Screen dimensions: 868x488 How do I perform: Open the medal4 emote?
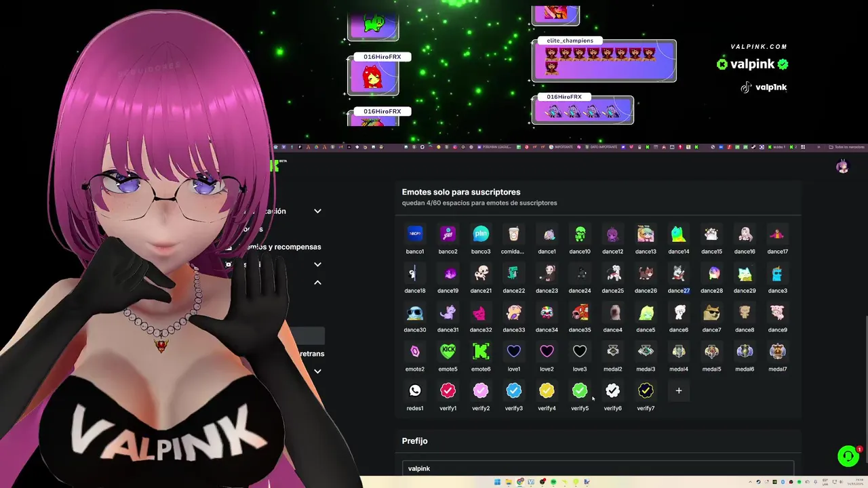click(x=679, y=352)
